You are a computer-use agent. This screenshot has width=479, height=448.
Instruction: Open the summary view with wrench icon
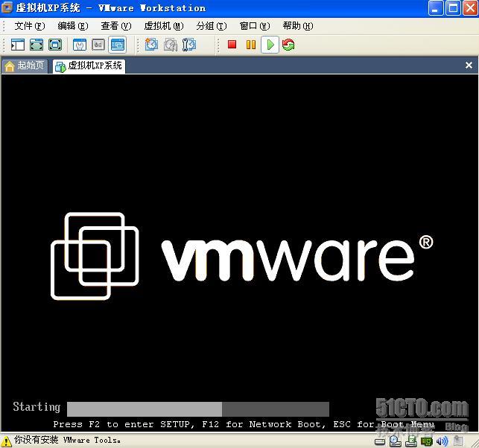(80, 45)
